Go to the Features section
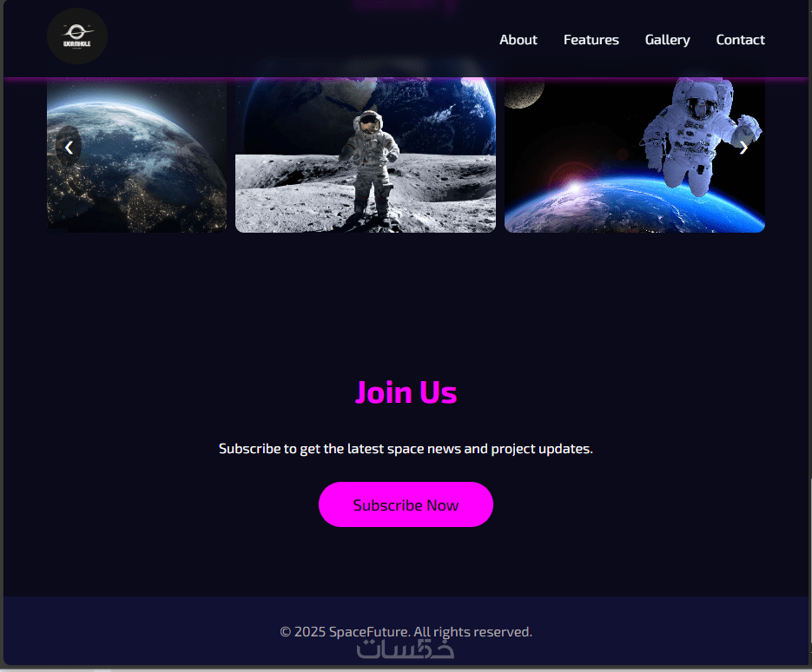Screen dimensions: 812x672 [x=591, y=40]
